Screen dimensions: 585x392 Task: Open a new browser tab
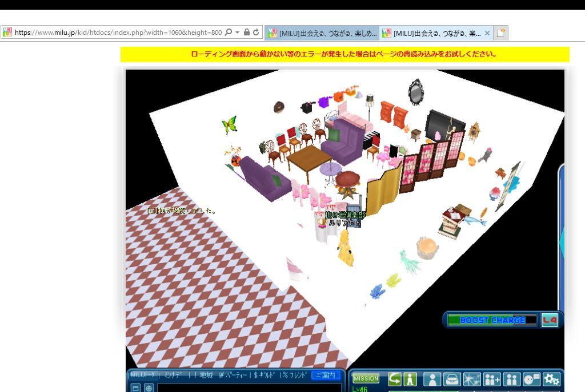click(x=500, y=33)
